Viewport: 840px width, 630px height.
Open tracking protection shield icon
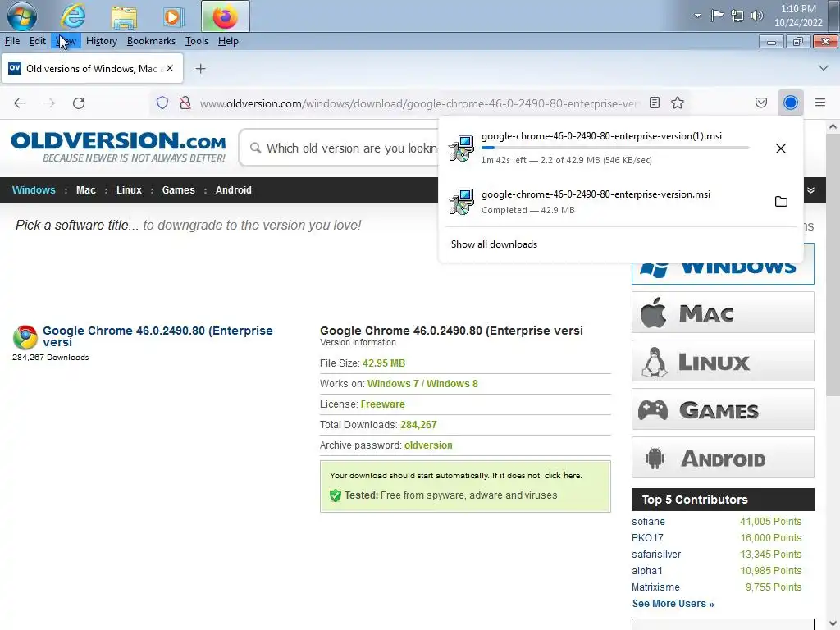[162, 103]
